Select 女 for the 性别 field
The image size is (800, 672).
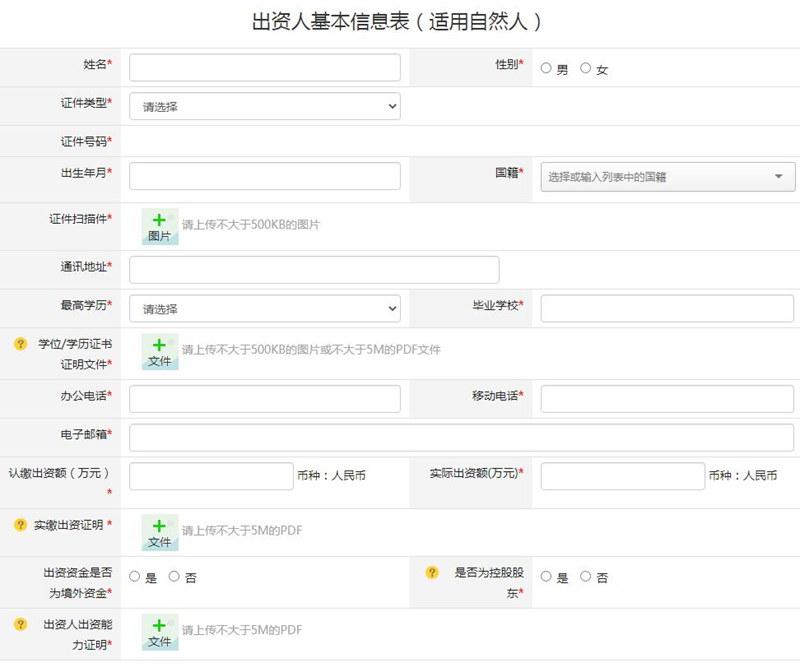(586, 68)
